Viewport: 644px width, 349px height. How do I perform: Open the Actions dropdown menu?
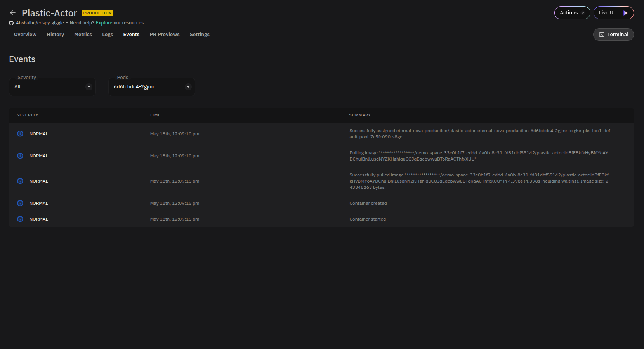[572, 13]
